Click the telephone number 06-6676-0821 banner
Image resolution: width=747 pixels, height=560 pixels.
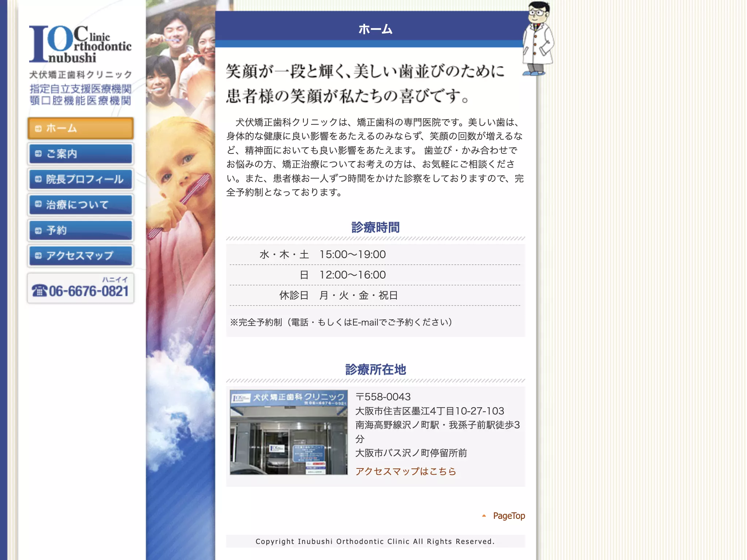81,288
